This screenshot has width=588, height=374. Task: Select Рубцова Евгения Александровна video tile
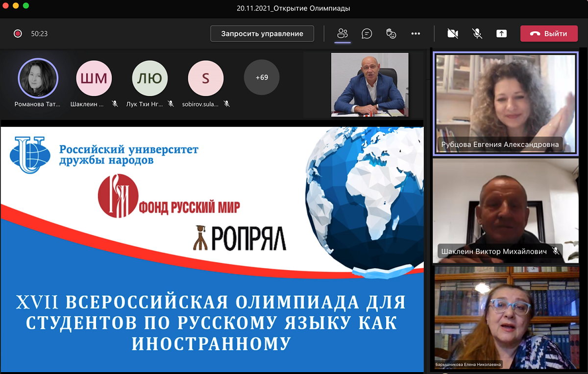pos(506,103)
